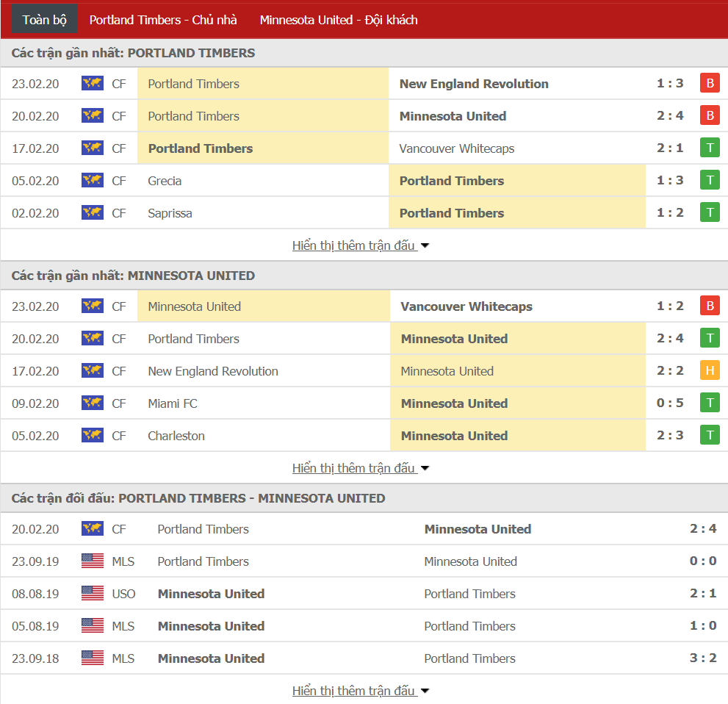Click 0 : 5 score of Miami FC match
This screenshot has width=728, height=704.
pyautogui.click(x=670, y=403)
